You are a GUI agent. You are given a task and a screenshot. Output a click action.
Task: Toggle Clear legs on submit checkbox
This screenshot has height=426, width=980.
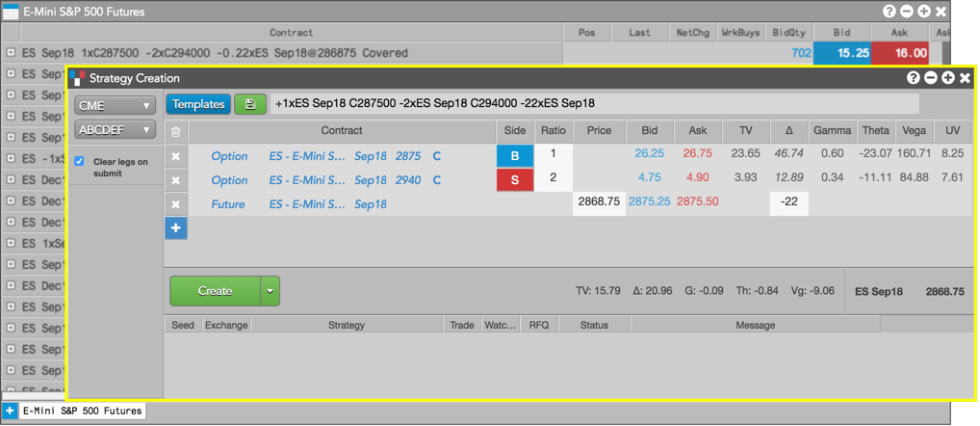click(79, 161)
